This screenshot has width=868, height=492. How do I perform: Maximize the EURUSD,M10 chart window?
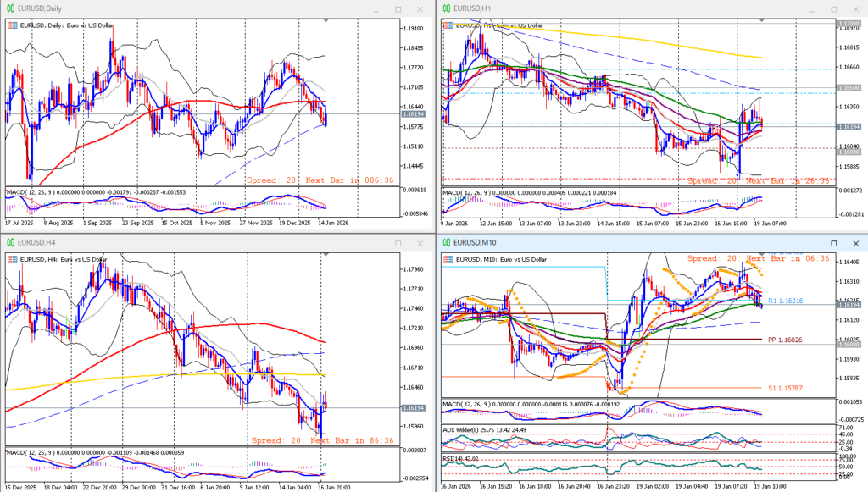coord(833,243)
